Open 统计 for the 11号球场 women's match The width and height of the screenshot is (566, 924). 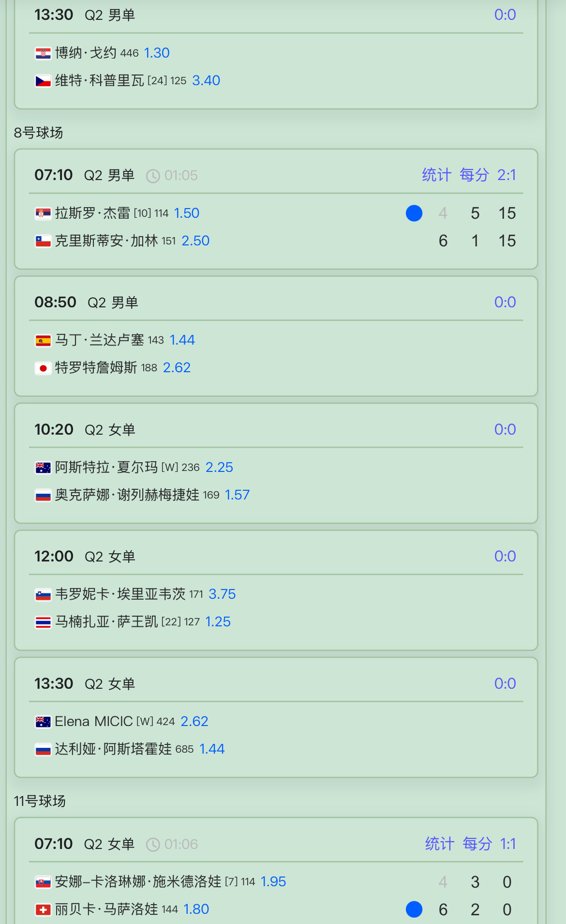(x=440, y=844)
